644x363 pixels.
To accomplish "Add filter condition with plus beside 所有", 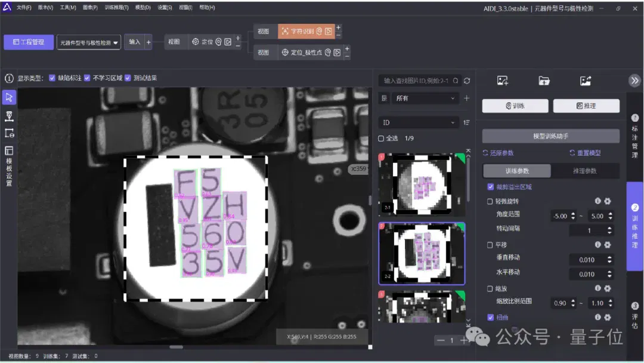I will point(466,99).
